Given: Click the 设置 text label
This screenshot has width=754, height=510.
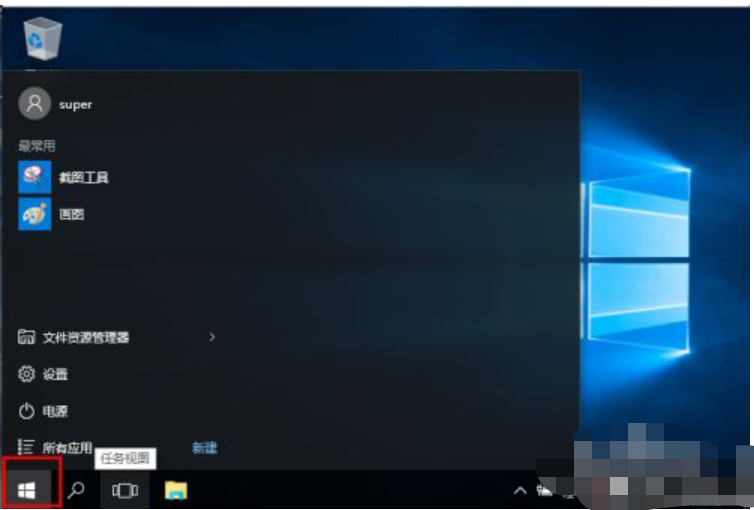Looking at the screenshot, I should (56, 374).
